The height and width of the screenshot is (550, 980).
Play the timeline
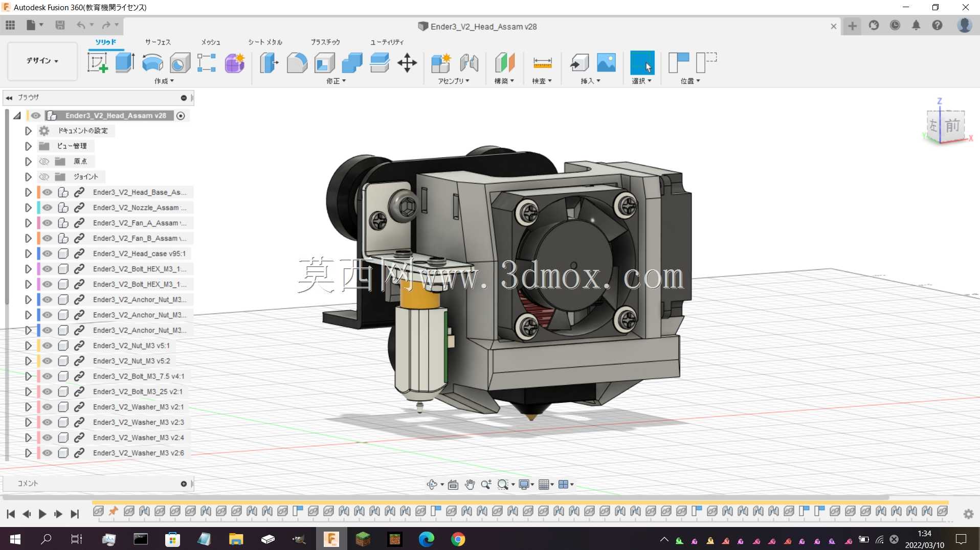coord(42,514)
